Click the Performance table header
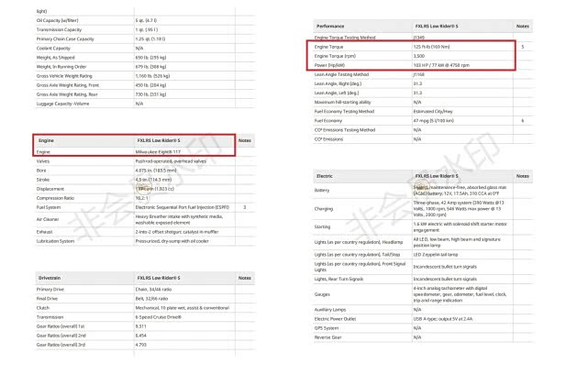Viewport: 588px width, 375px height. [x=330, y=28]
